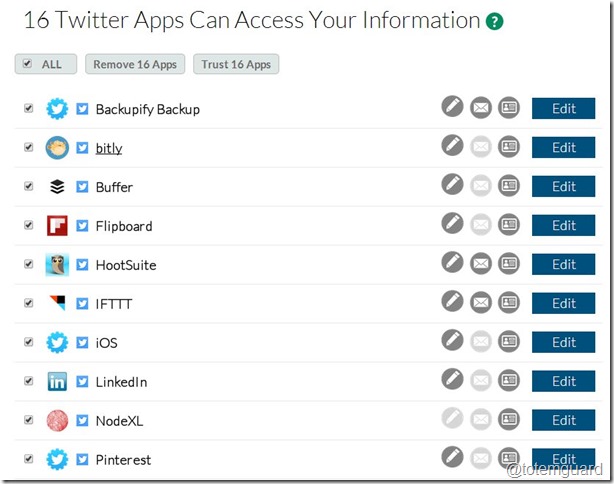Click the ID card icon for NodeXL
This screenshot has width=614, height=484.
(x=509, y=419)
